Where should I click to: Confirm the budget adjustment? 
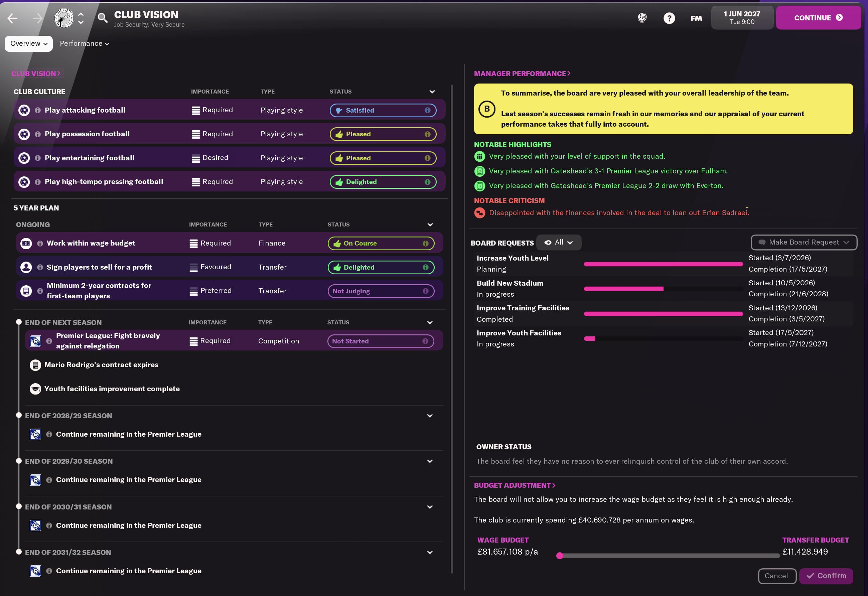point(827,576)
